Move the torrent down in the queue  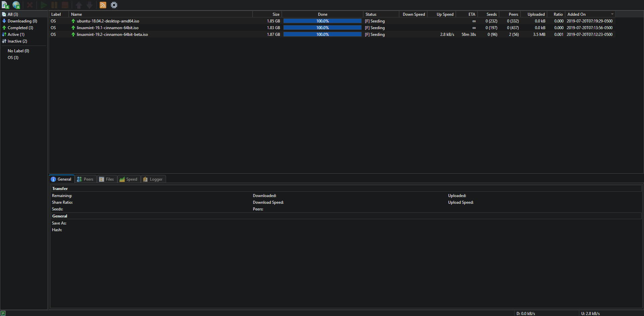[x=89, y=5]
